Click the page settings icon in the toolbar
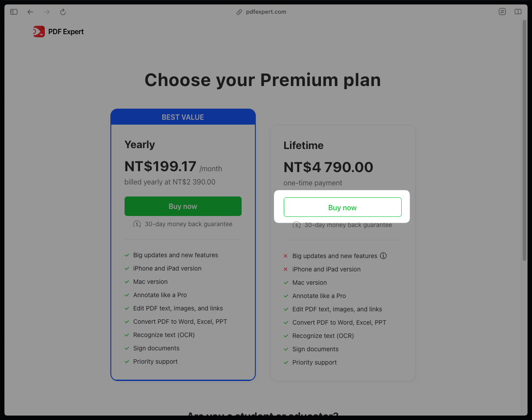This screenshot has height=420, width=532. point(502,12)
